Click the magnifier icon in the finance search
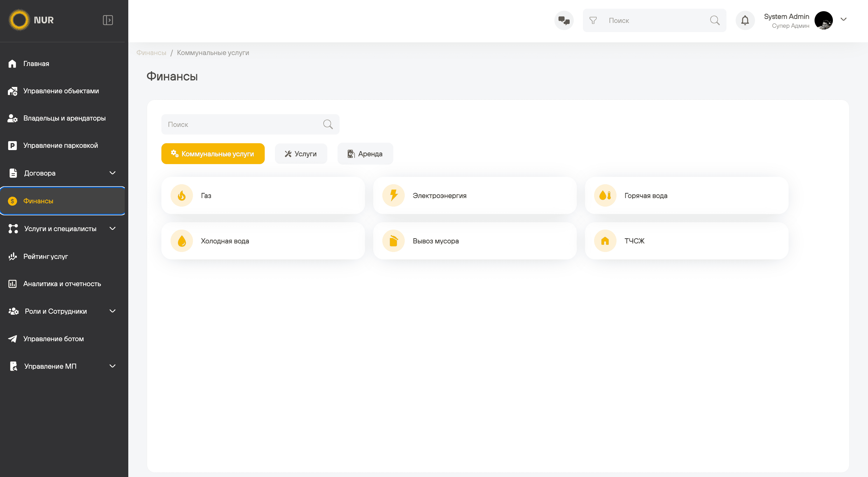This screenshot has height=477, width=868. click(328, 124)
